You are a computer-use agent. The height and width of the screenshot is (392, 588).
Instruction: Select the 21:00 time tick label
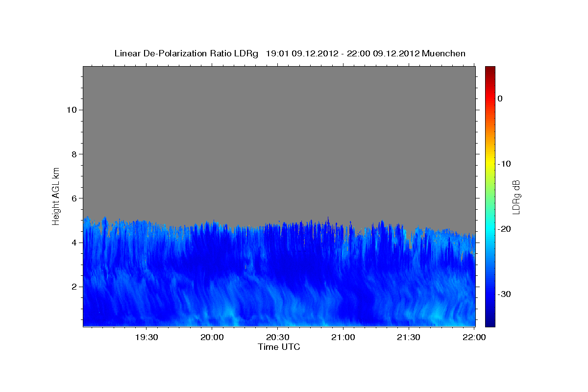pos(343,338)
